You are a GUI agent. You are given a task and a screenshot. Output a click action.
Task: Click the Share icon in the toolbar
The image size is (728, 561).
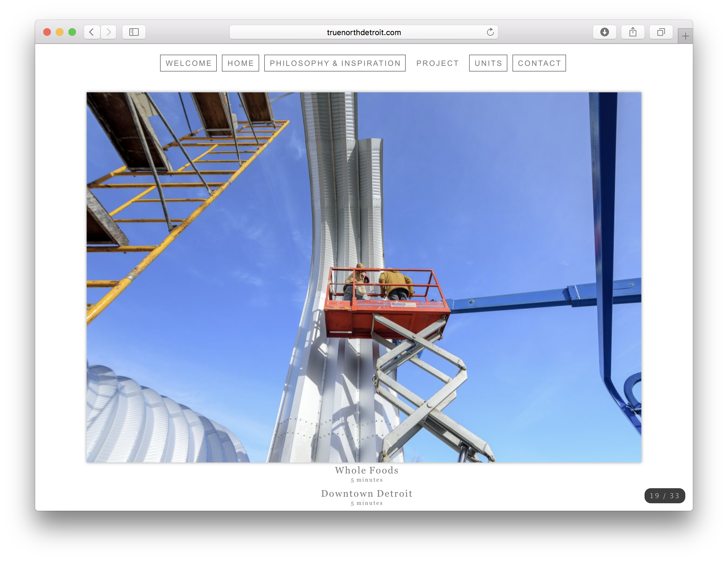click(633, 32)
